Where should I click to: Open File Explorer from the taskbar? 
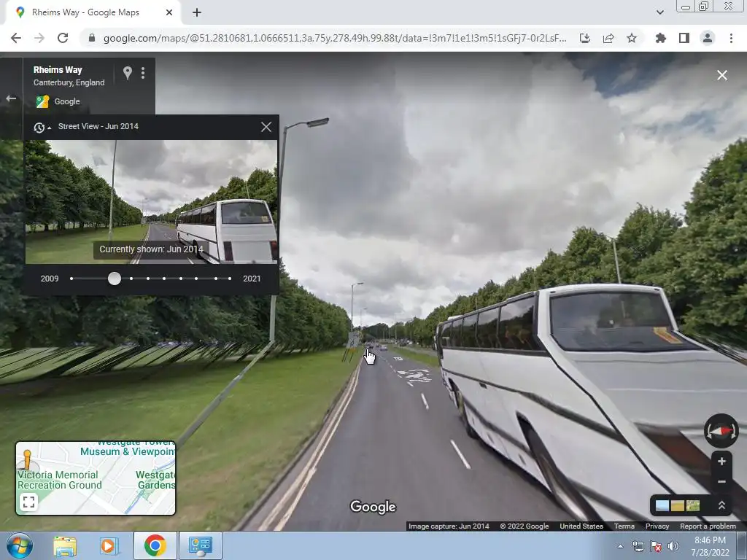(x=65, y=545)
